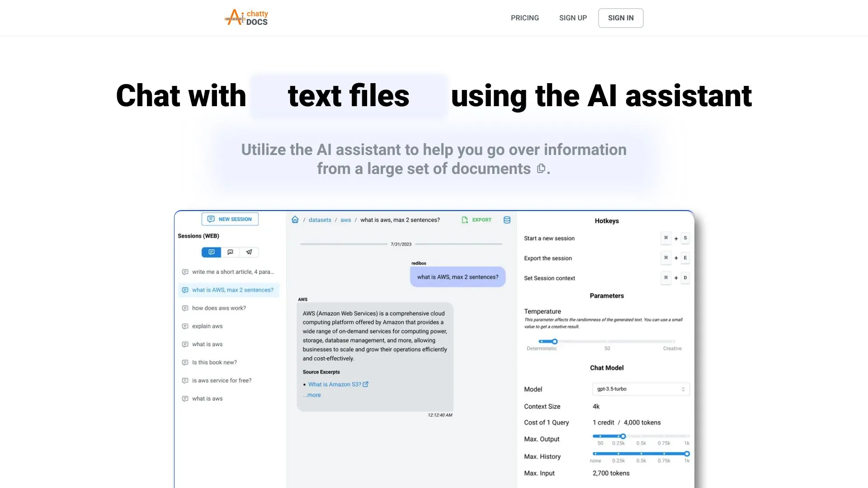868x488 pixels.
Task: Click the 'Creative' temperature label
Action: (x=672, y=348)
